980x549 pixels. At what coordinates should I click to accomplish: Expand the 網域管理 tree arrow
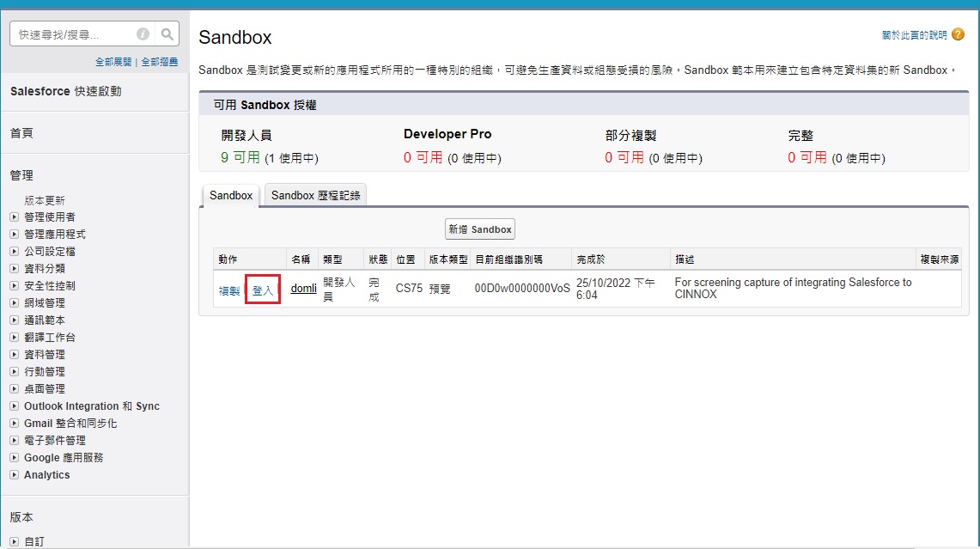pos(14,303)
